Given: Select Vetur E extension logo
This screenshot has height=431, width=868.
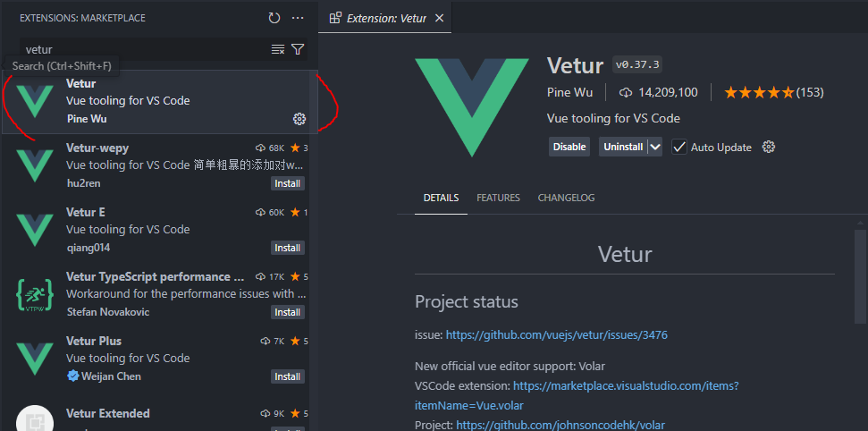Looking at the screenshot, I should tap(35, 229).
